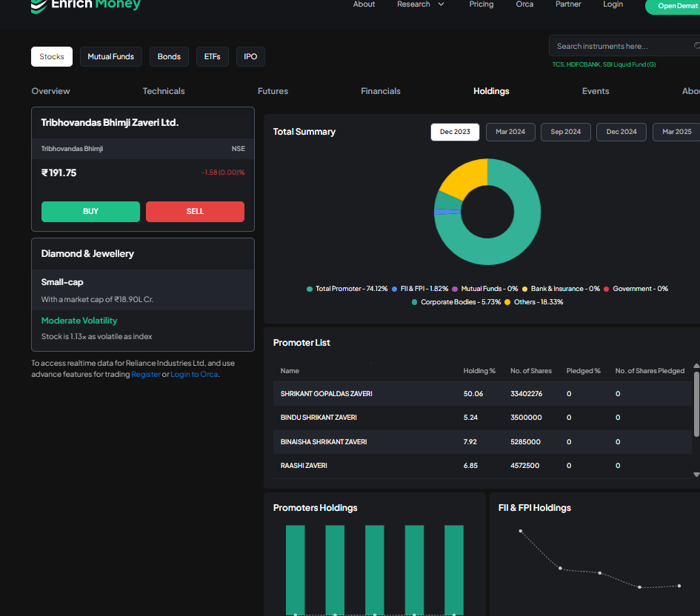Open the Events tab
The width and height of the screenshot is (700, 616).
pyautogui.click(x=596, y=91)
